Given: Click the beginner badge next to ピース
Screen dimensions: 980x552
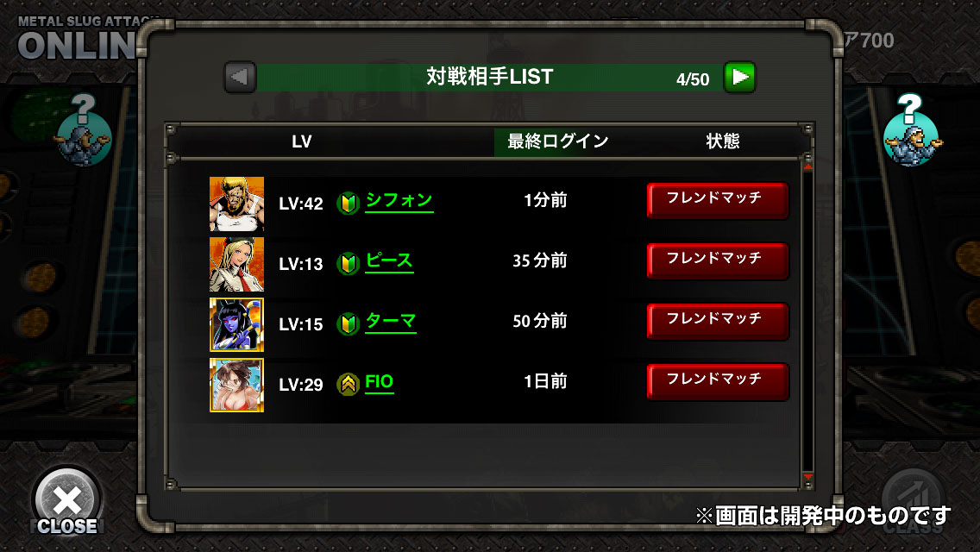Looking at the screenshot, I should coord(349,263).
